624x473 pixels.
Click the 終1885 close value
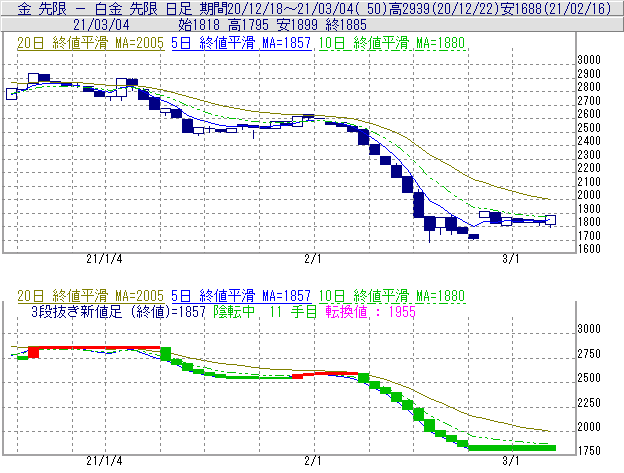[346, 25]
